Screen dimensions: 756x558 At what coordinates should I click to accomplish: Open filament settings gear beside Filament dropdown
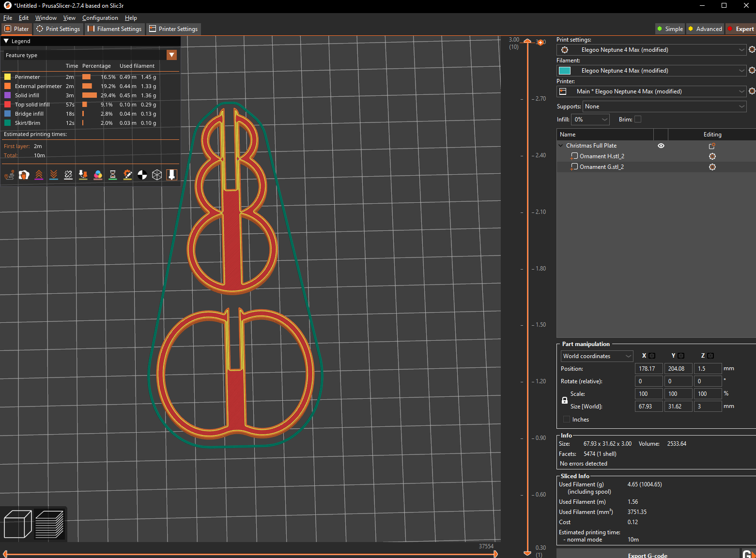click(752, 70)
